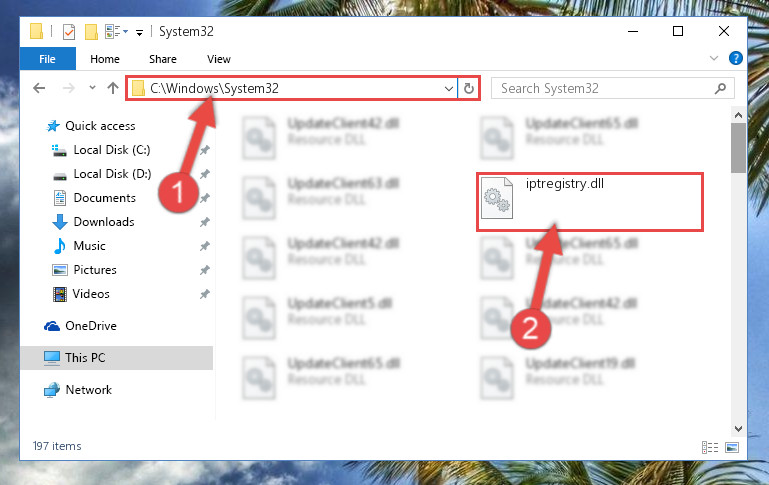
Task: Click the Back navigation arrow
Action: [39, 88]
